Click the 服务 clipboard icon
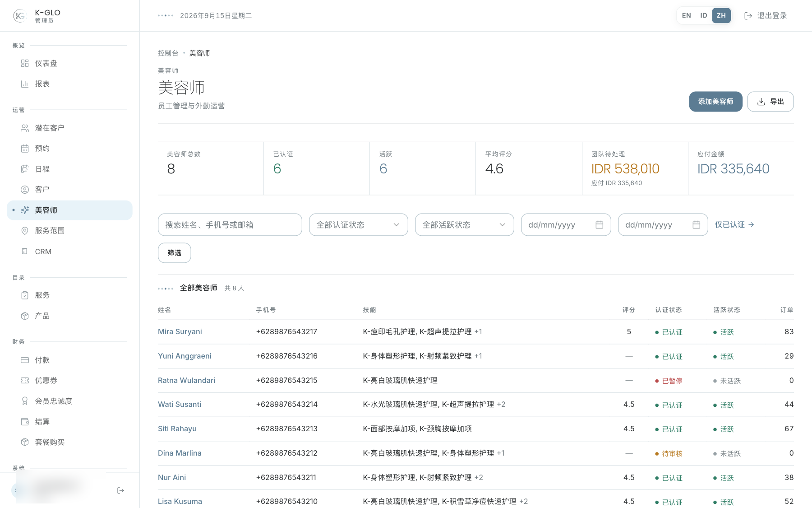Image resolution: width=812 pixels, height=508 pixels. [x=25, y=295]
